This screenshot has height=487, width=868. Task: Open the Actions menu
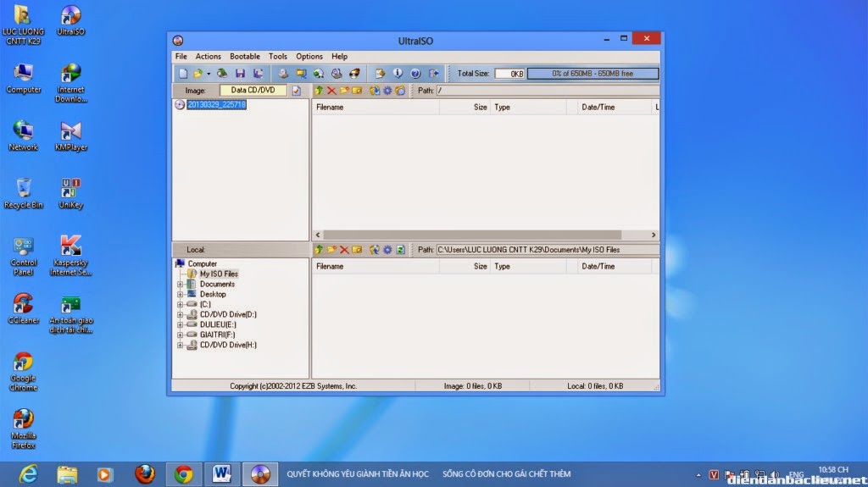[x=209, y=57]
